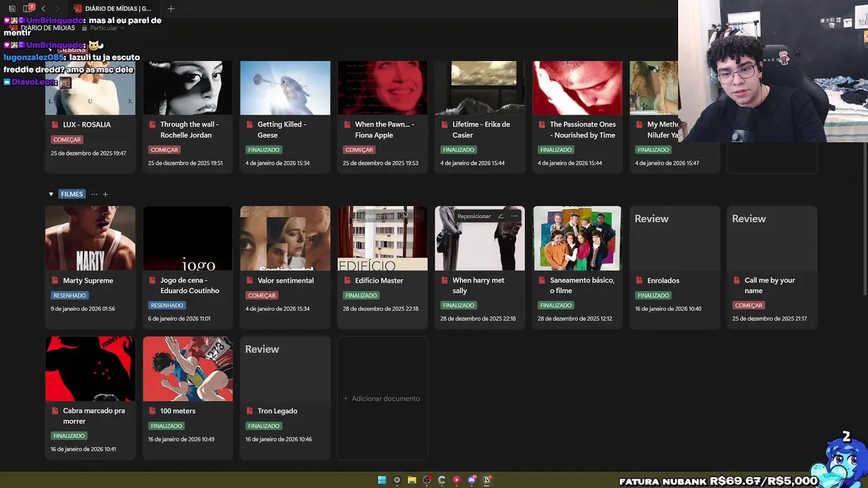
Task: Click the page icon beside Valor sentimental
Action: tap(250, 281)
